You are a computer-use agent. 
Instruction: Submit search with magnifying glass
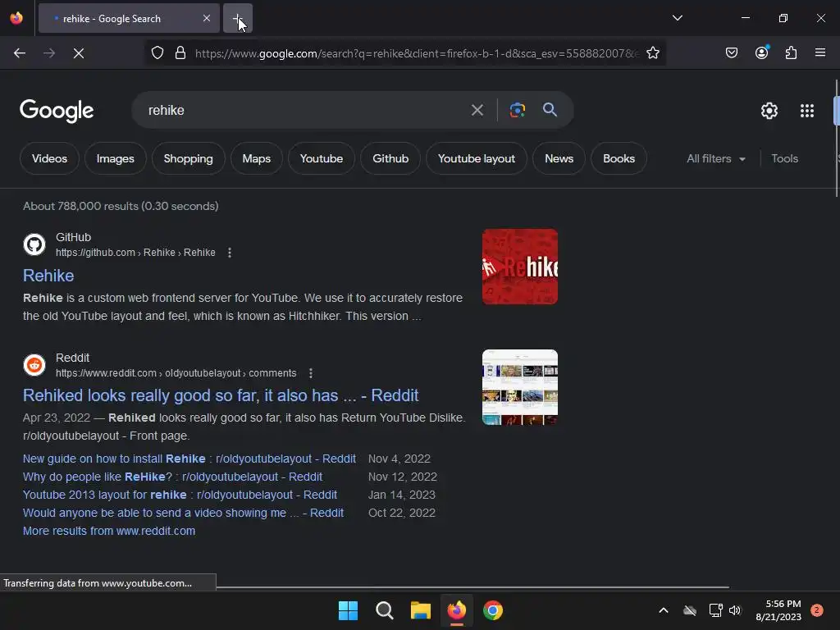[x=550, y=110]
